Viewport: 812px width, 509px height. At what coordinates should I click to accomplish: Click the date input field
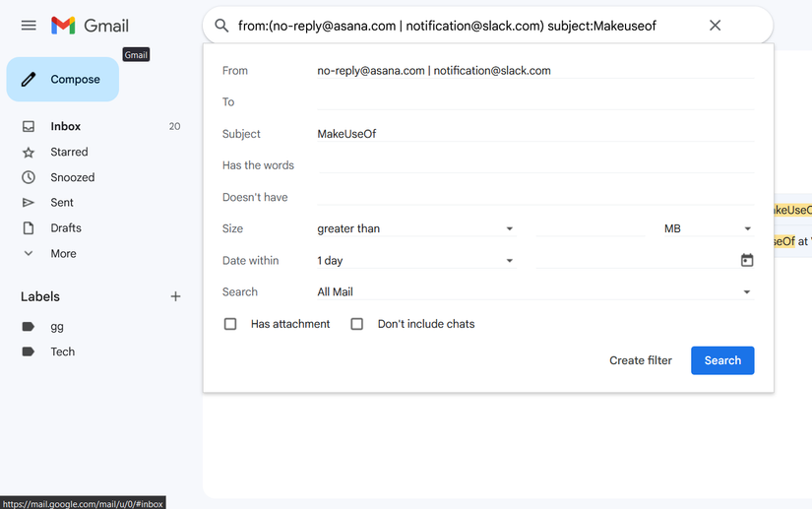637,261
